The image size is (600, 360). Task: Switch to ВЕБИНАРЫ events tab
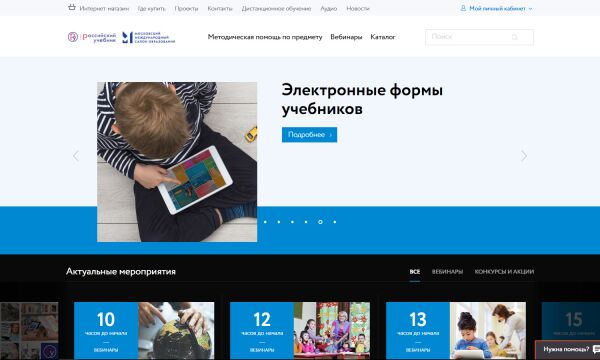447,272
